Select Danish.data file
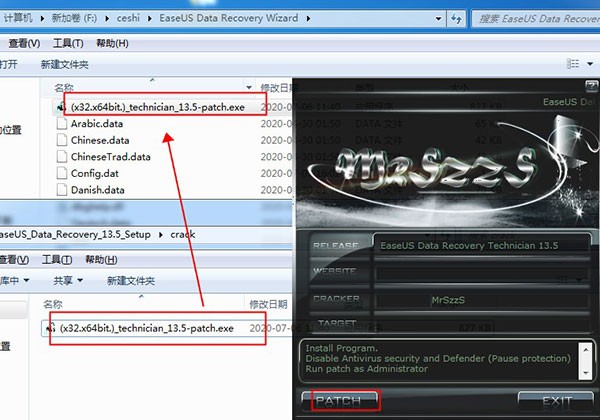 tap(98, 190)
